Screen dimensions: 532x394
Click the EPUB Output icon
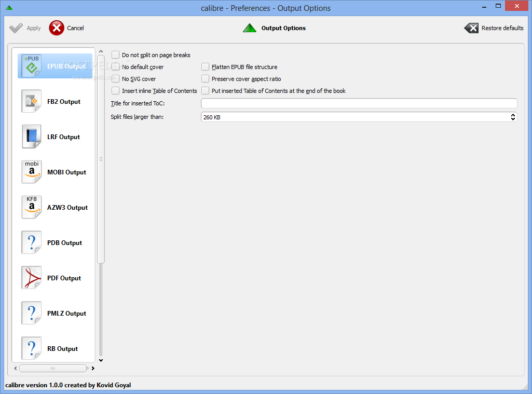[x=32, y=66]
